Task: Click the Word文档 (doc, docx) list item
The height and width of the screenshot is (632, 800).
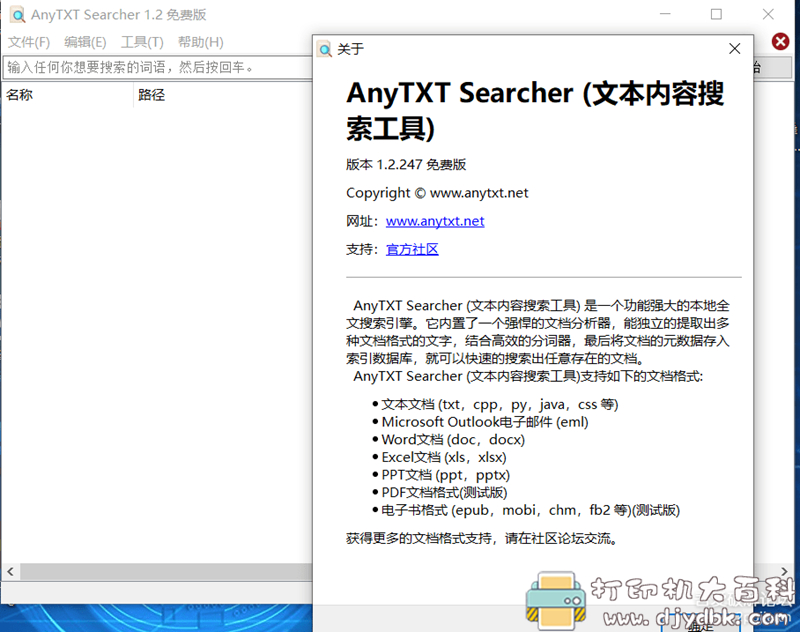Action: point(453,440)
